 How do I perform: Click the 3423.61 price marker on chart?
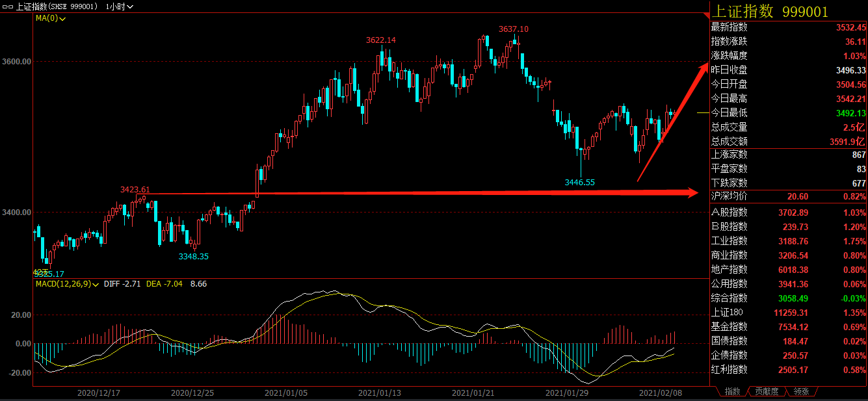[x=135, y=190]
